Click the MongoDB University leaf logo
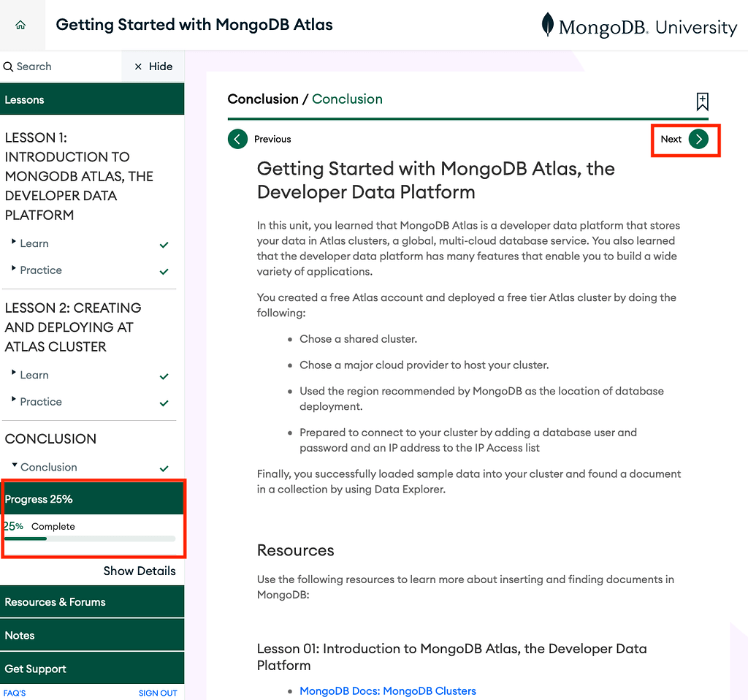This screenshot has height=700, width=748. (x=547, y=25)
